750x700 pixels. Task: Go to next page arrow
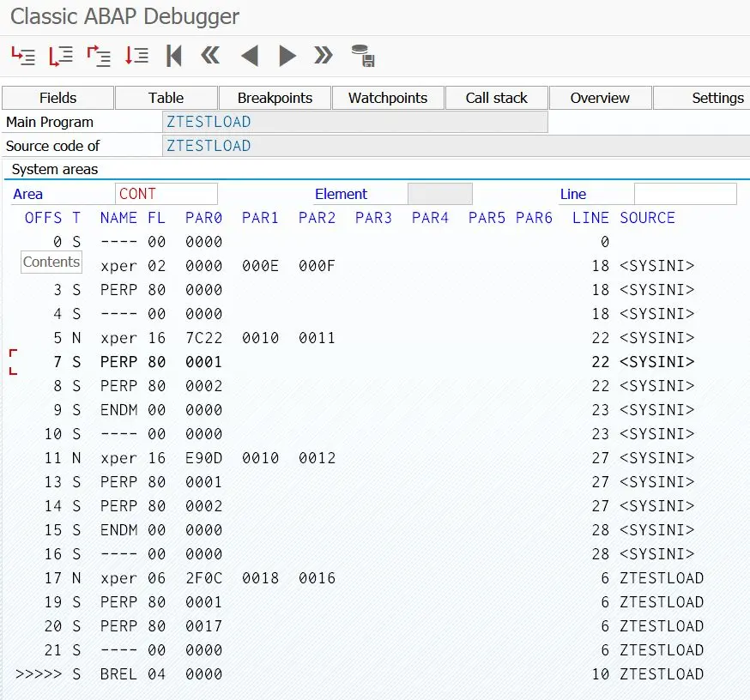287,56
